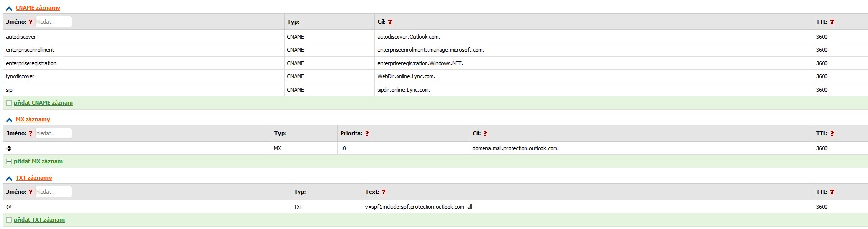Click help icon beside TXT Text header

click(x=384, y=192)
